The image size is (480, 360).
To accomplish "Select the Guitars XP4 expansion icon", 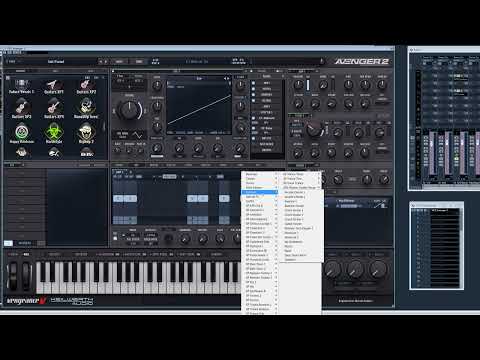I will click(x=53, y=108).
